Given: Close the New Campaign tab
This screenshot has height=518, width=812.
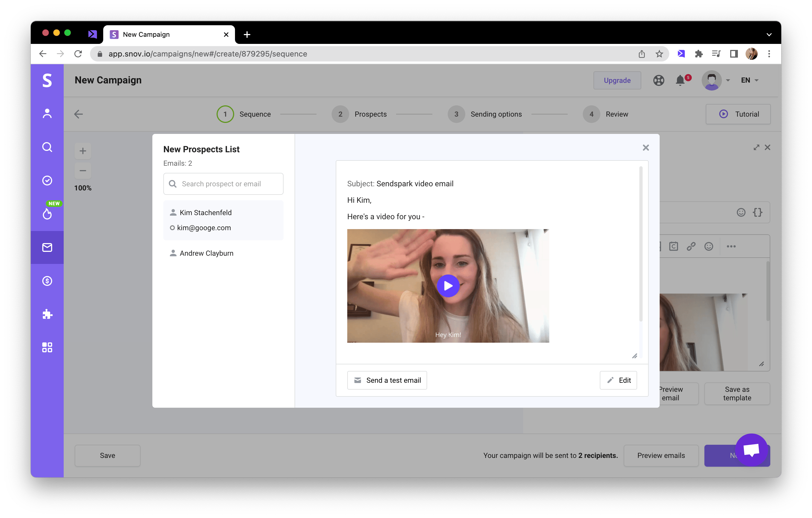Looking at the screenshot, I should (x=226, y=34).
